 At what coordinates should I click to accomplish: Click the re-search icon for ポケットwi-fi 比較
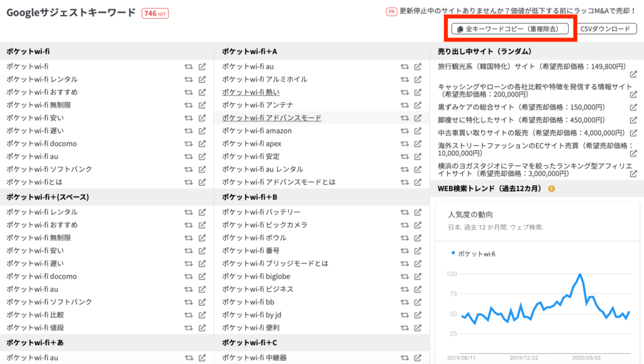click(189, 315)
